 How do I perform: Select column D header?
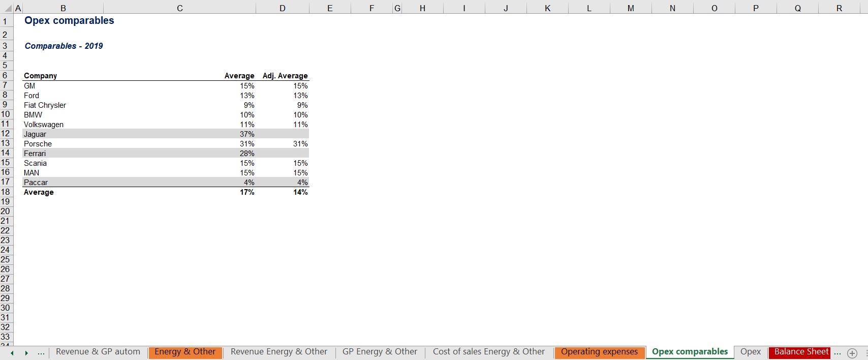(x=283, y=8)
